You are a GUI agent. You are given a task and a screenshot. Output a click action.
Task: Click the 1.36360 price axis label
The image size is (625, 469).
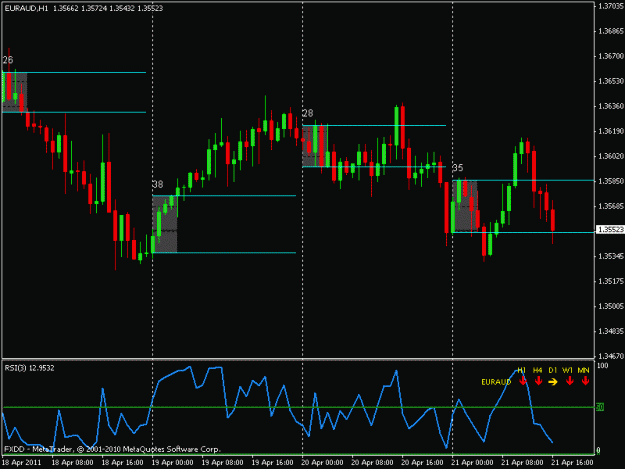[611, 106]
